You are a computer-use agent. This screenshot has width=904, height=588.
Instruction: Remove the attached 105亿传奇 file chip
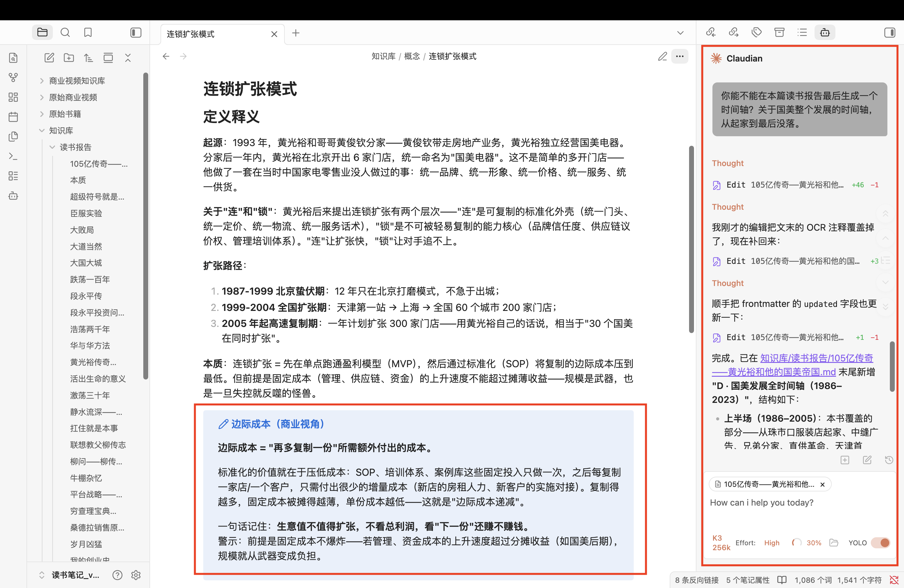point(823,484)
